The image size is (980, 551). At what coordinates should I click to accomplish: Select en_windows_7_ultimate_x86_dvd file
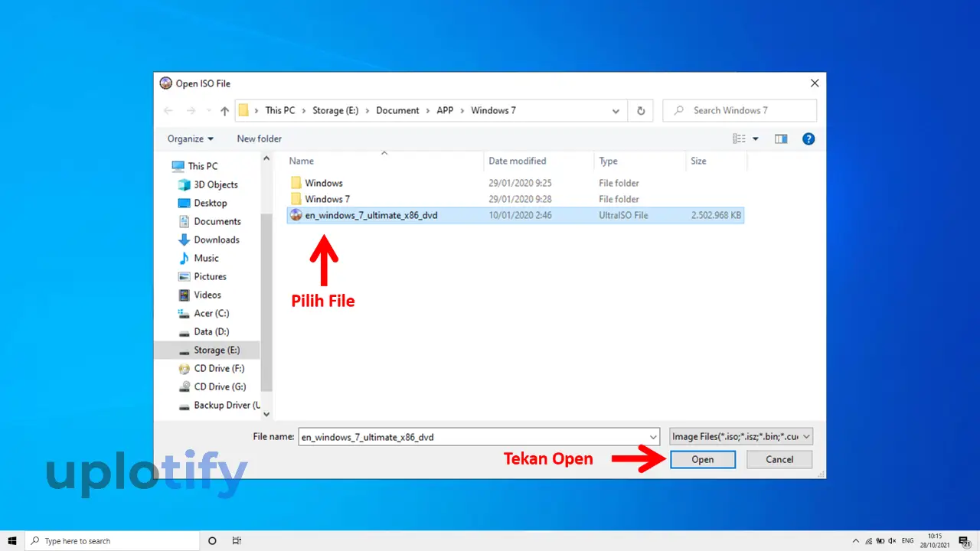[371, 215]
